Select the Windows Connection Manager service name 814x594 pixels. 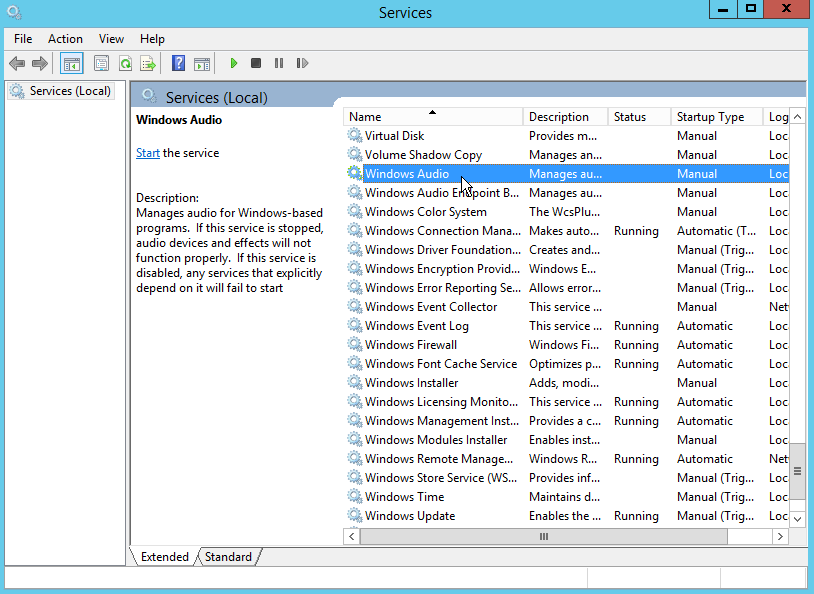coord(443,231)
